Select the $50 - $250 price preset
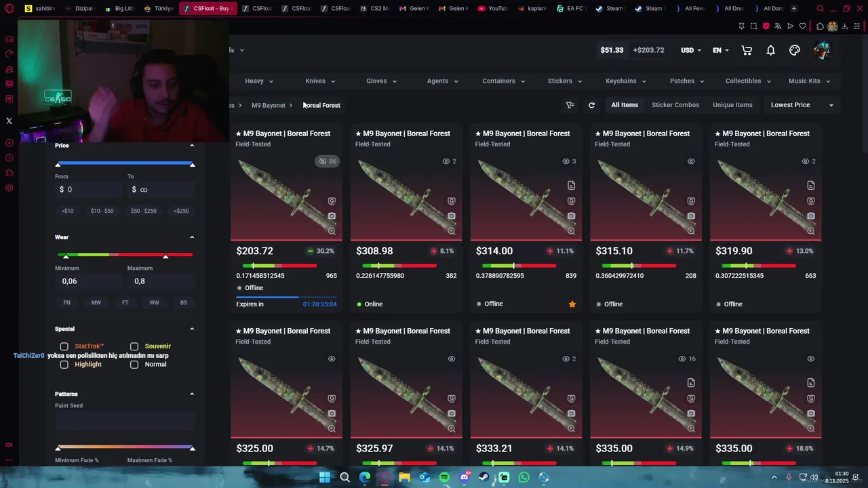 pos(144,211)
